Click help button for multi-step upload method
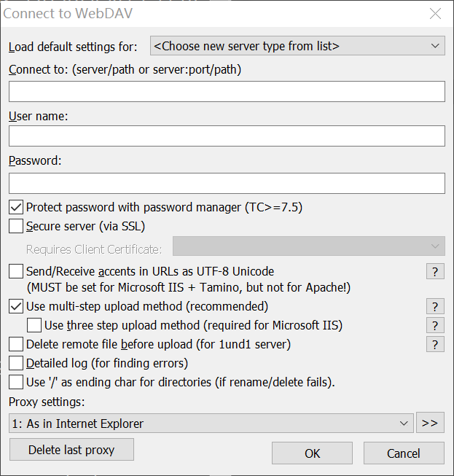454x476 pixels. [x=435, y=307]
